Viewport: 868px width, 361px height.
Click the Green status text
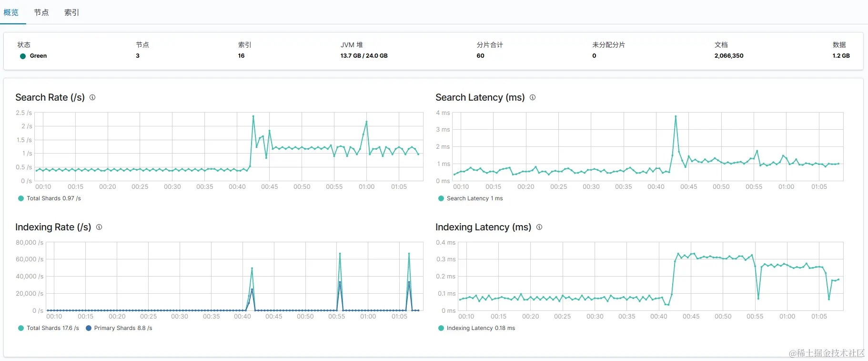tap(38, 56)
